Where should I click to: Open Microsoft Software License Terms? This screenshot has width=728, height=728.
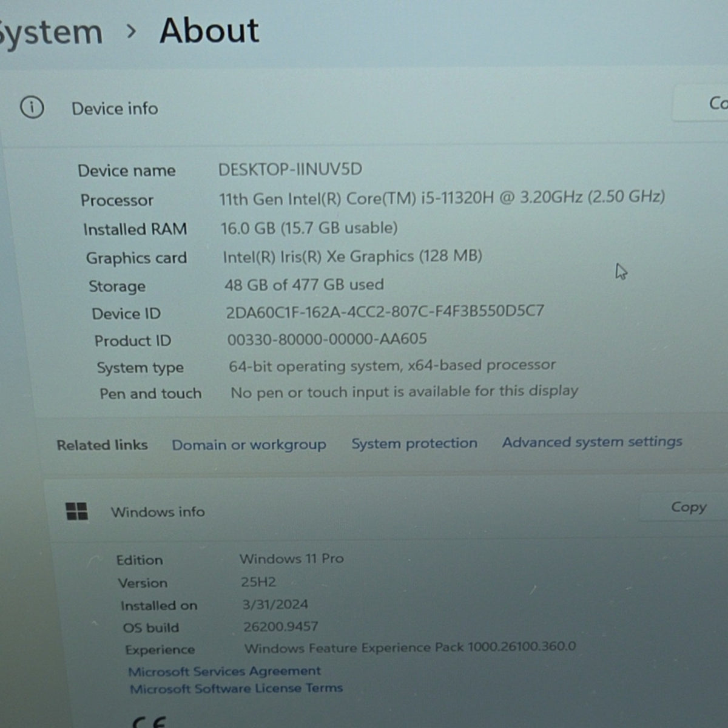(236, 689)
